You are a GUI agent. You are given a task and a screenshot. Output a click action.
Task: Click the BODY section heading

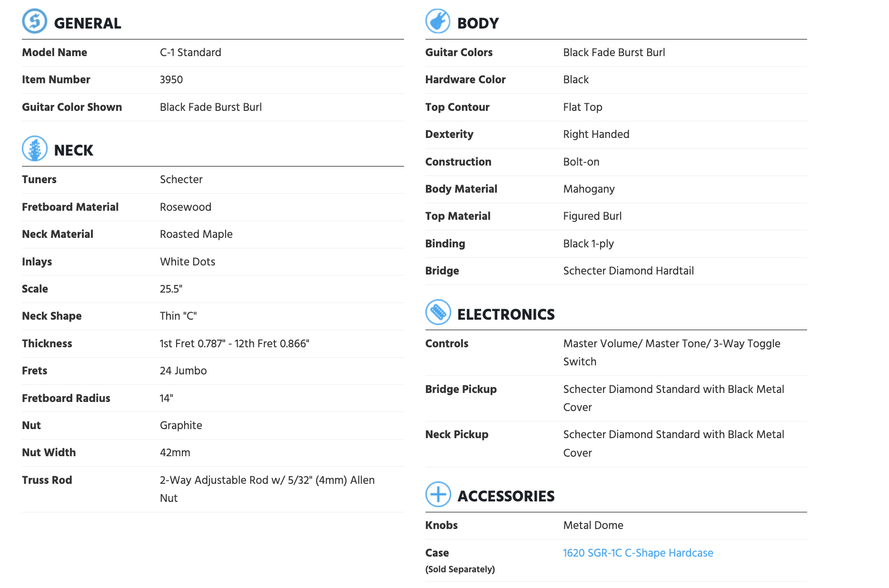click(x=478, y=23)
